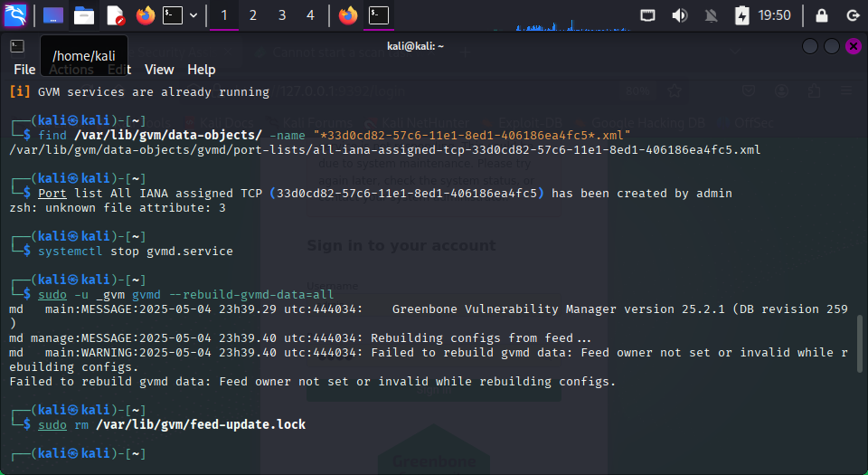Open the log out session icon
This screenshot has height=475, width=868.
click(853, 15)
